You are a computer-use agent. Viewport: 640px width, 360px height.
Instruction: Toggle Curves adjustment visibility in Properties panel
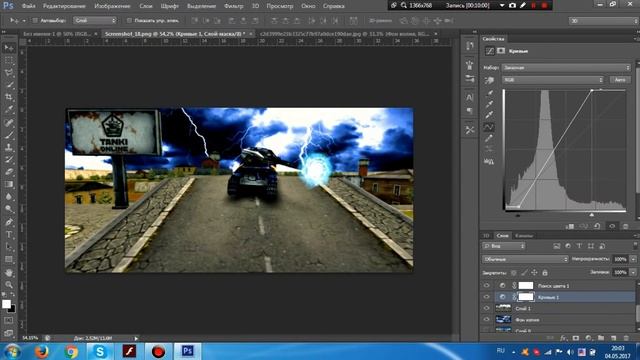(612, 226)
